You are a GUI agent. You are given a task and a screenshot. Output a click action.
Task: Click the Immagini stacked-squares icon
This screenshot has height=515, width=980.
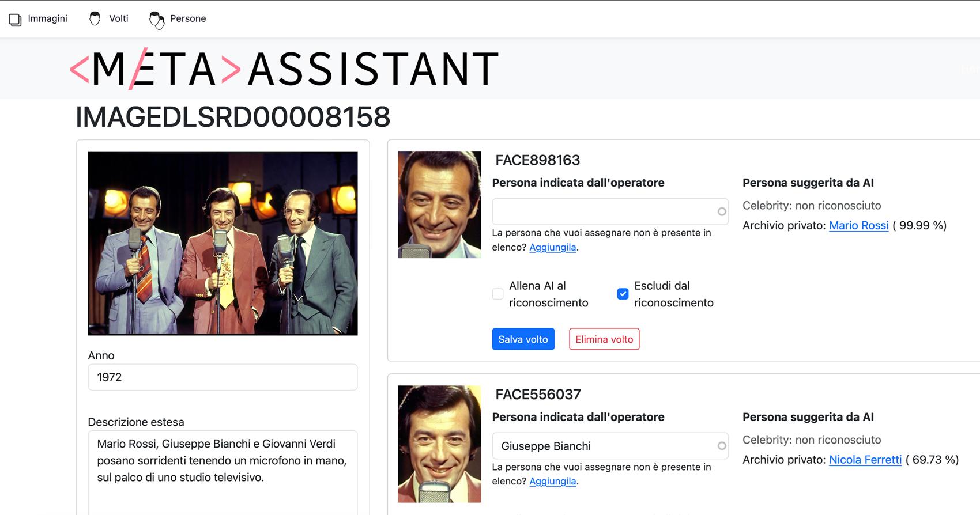(15, 19)
